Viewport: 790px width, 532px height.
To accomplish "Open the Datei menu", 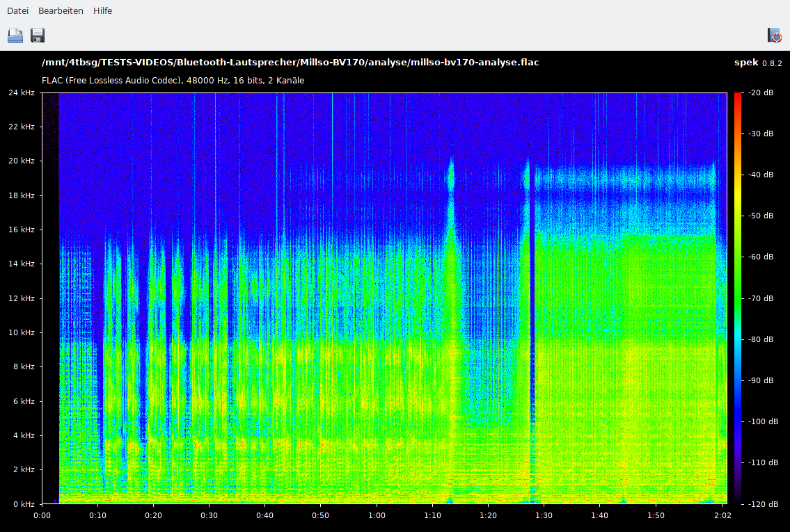I will coord(17,10).
